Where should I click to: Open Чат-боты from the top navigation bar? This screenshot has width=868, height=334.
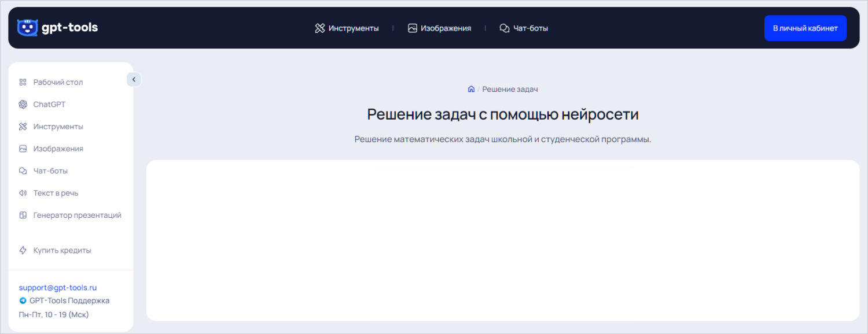(524, 27)
